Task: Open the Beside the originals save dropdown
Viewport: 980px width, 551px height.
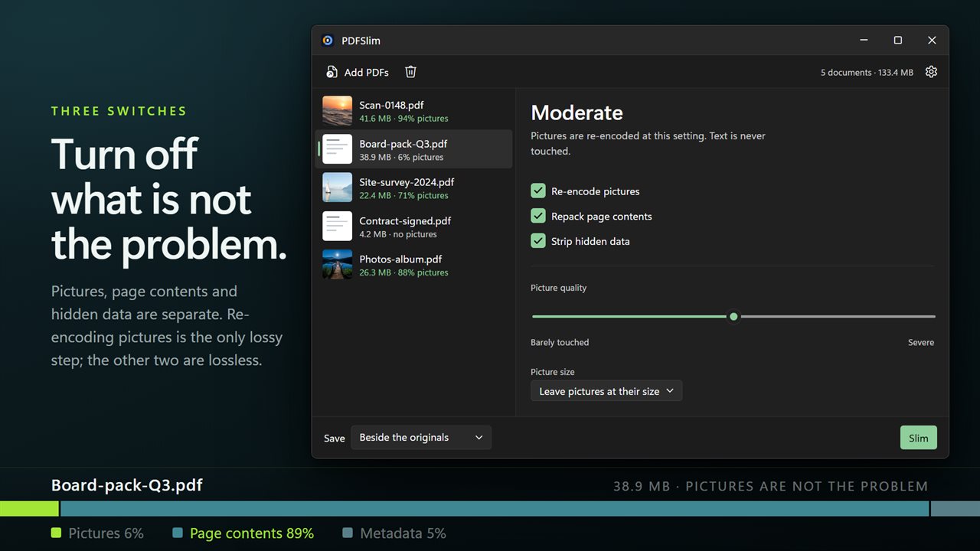Action: coord(421,438)
